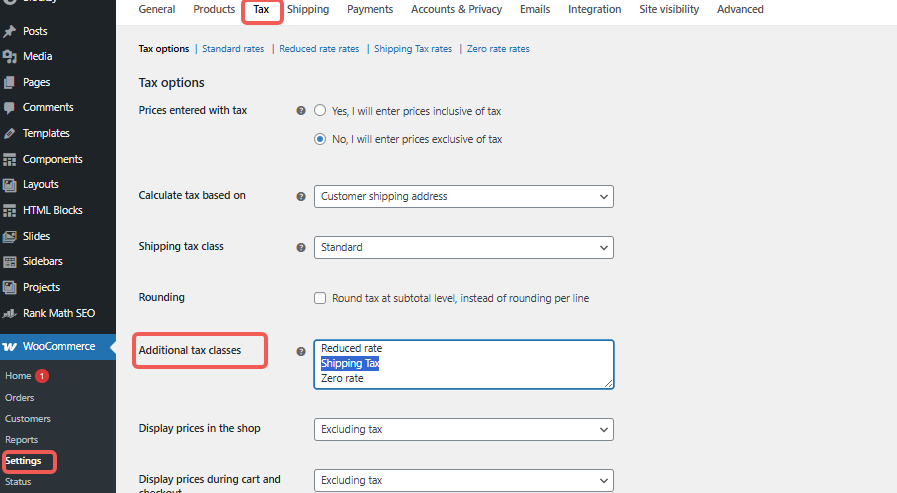
Task: Click the Templates pencil icon
Action: point(10,133)
